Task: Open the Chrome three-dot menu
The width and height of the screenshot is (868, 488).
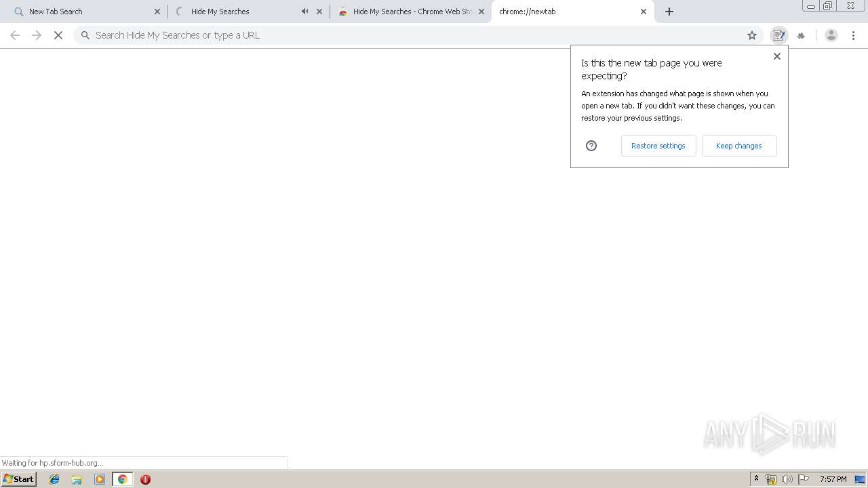Action: tap(854, 35)
